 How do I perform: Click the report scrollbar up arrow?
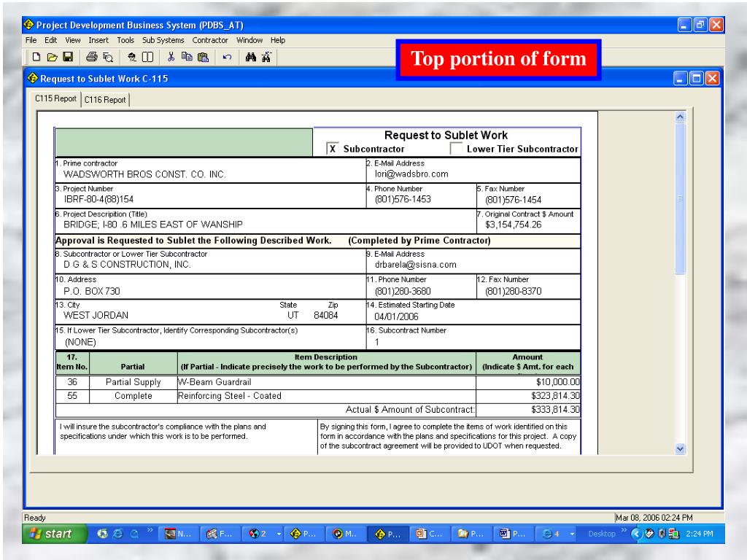(681, 116)
